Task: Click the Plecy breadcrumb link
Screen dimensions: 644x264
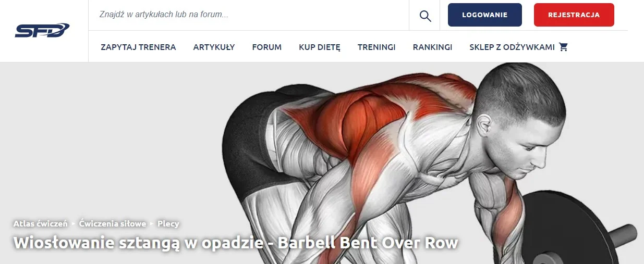Action: (x=168, y=223)
